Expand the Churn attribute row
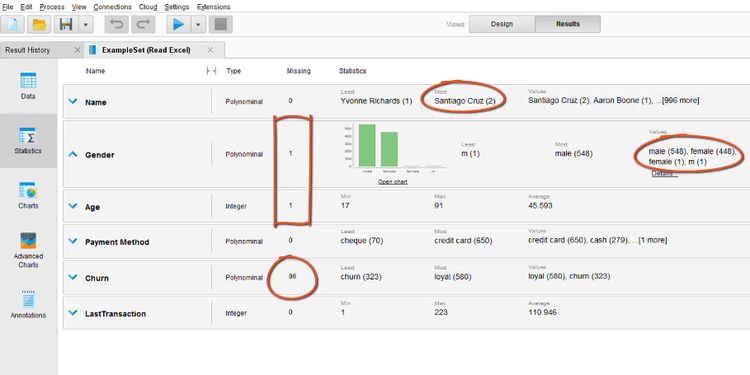Image resolution: width=750 pixels, height=375 pixels. 73,277
